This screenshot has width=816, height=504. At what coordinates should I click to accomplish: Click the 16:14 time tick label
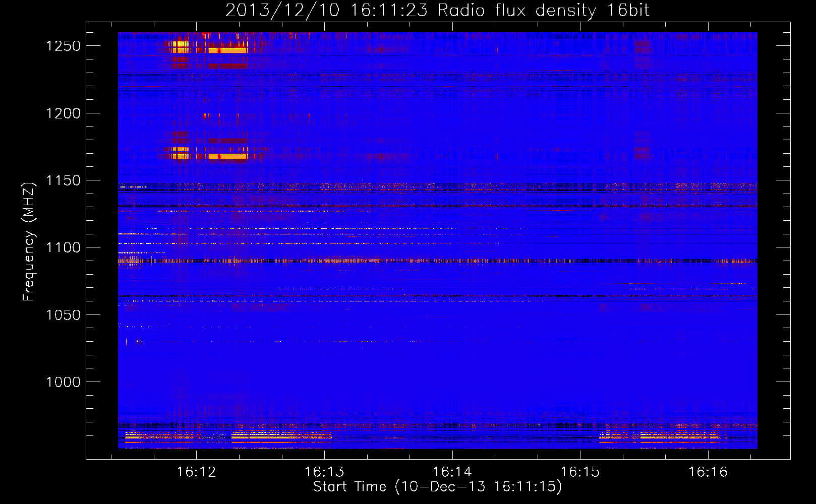click(x=452, y=472)
